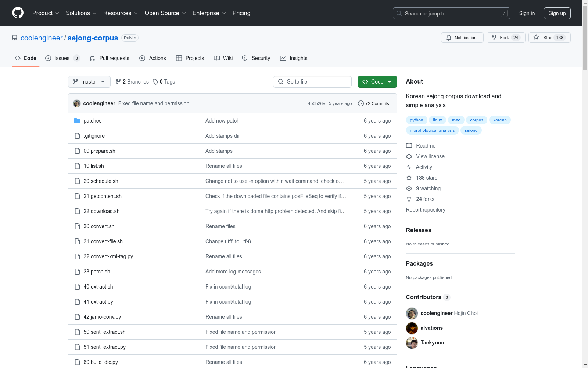Open the sejong-corpus repository link
The width and height of the screenshot is (588, 368).
pyautogui.click(x=93, y=38)
